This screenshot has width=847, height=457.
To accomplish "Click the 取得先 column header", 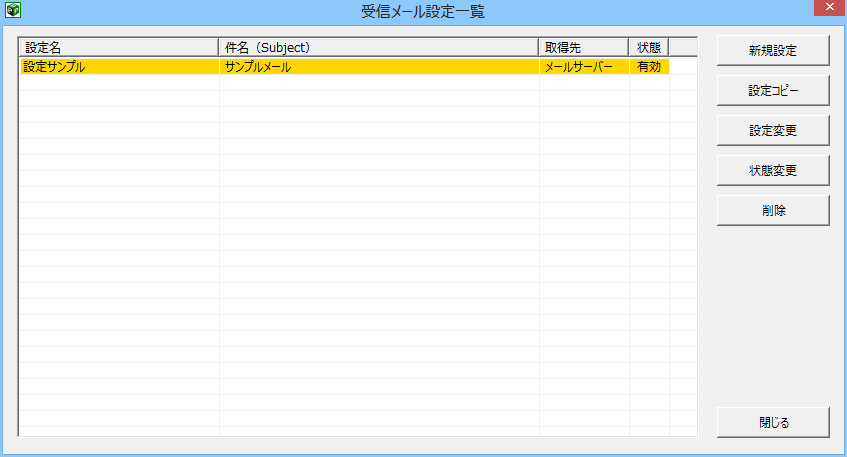I will tap(584, 48).
